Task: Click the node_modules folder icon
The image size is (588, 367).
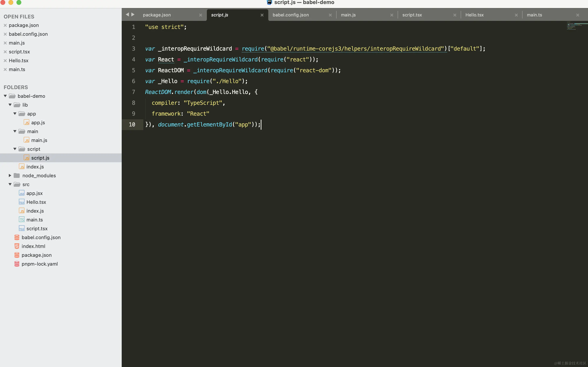Action: click(x=17, y=175)
